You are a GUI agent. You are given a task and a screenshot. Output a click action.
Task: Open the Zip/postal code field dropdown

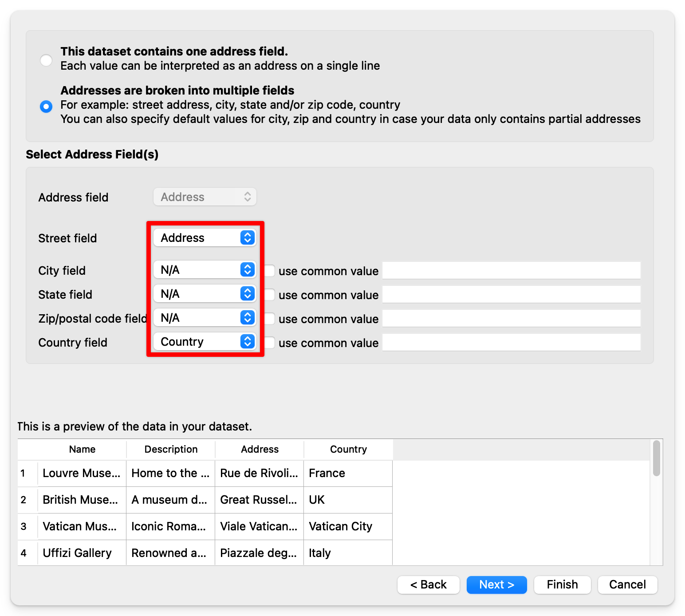click(x=205, y=318)
